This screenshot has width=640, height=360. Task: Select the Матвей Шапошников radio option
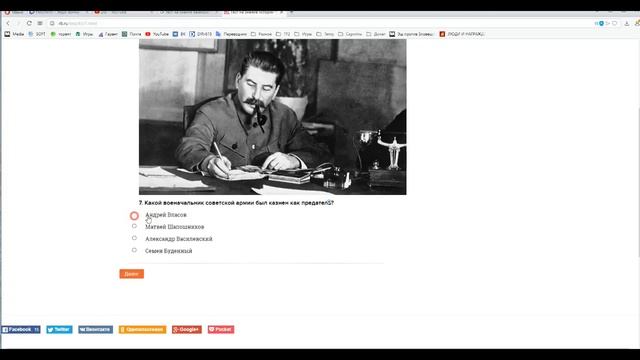[134, 226]
